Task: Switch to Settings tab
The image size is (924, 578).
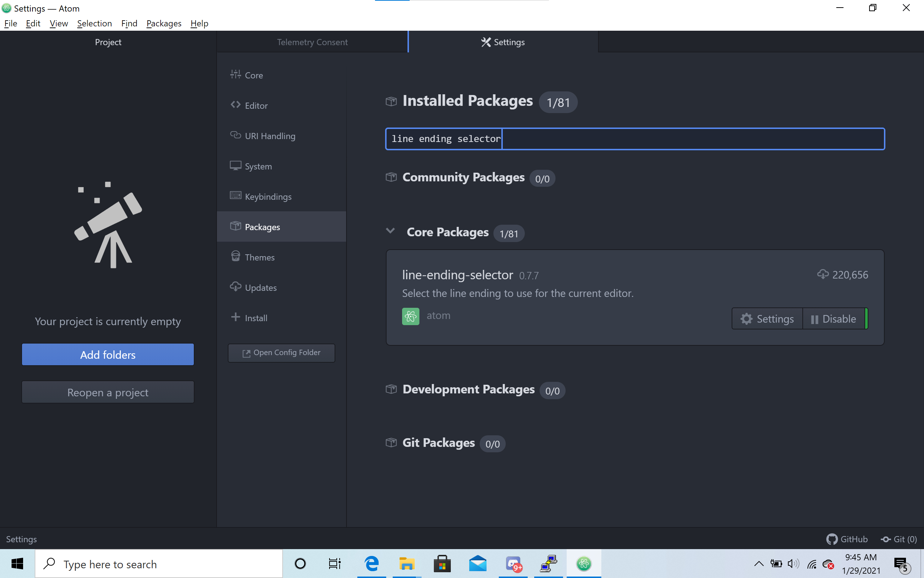Action: (x=503, y=42)
